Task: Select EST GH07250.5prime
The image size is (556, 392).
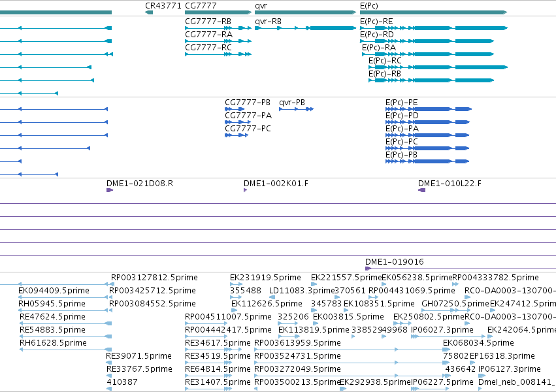Action: (455, 304)
